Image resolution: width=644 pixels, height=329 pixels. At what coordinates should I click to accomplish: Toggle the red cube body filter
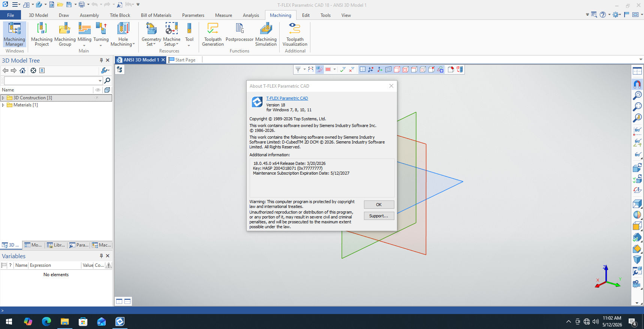397,69
